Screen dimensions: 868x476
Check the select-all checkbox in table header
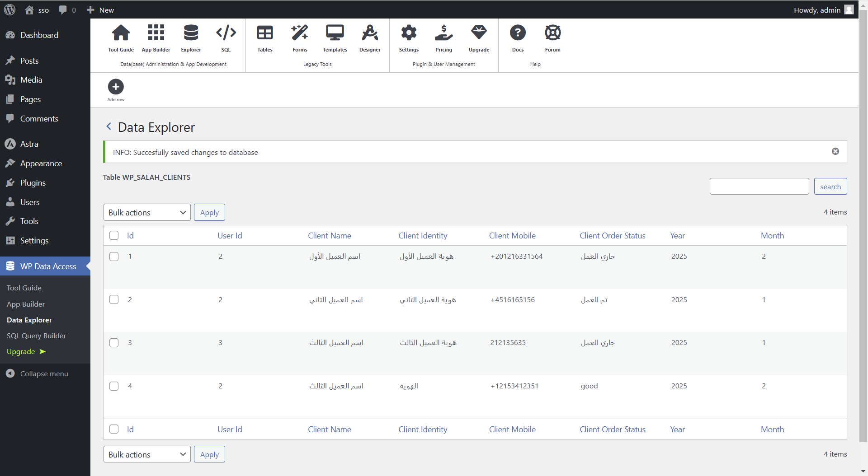point(114,235)
